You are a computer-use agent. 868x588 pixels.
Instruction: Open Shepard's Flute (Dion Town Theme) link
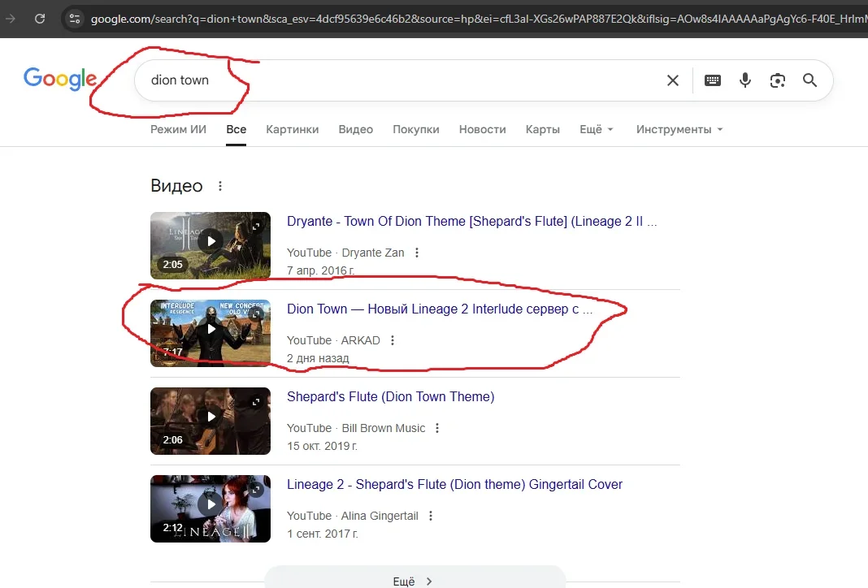(390, 397)
